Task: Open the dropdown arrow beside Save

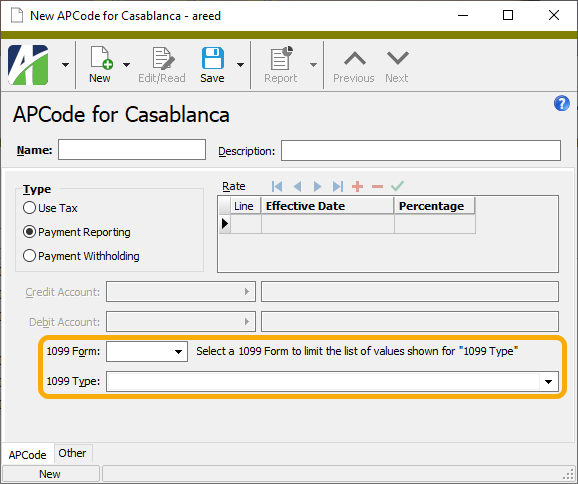Action: pos(240,65)
